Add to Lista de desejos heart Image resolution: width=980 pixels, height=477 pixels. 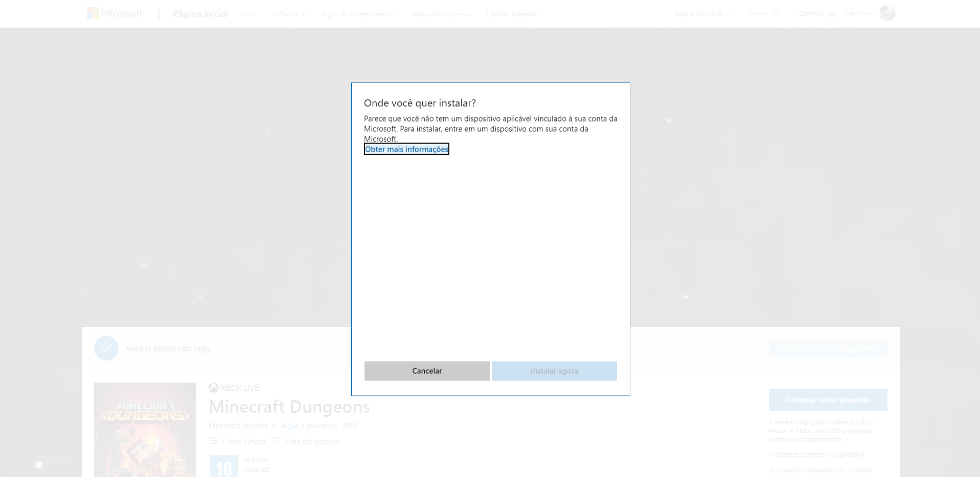(x=277, y=441)
